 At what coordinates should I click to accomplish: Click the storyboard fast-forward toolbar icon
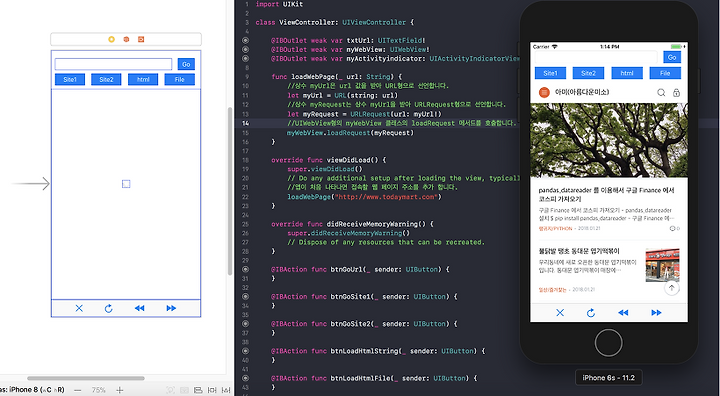(171, 308)
